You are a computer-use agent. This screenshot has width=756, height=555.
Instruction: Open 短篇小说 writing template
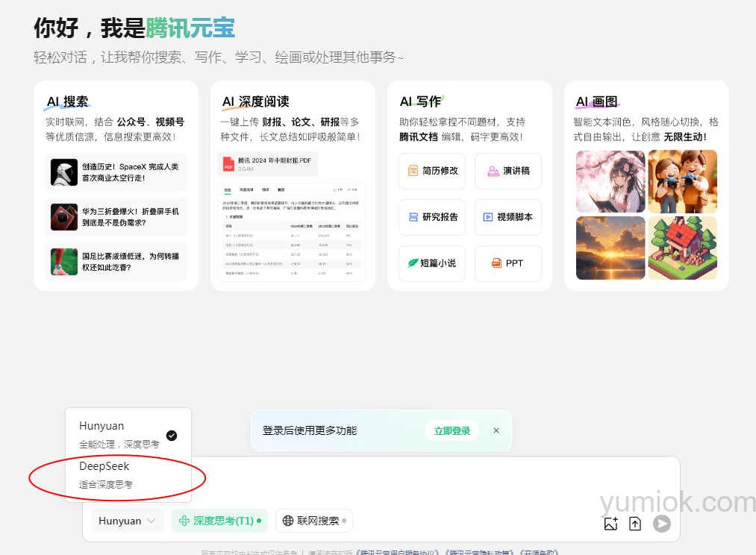(x=432, y=263)
